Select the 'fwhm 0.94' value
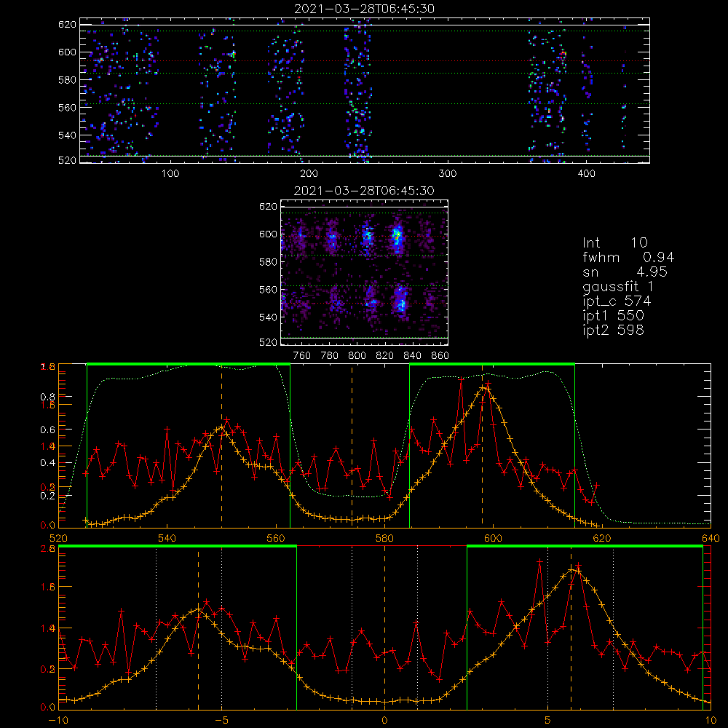The height and width of the screenshot is (728, 728). coord(628,258)
